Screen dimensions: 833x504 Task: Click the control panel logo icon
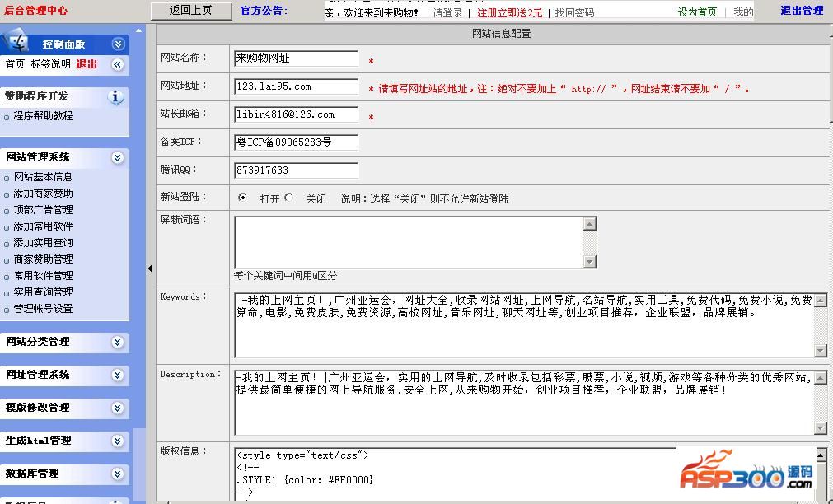pos(18,44)
